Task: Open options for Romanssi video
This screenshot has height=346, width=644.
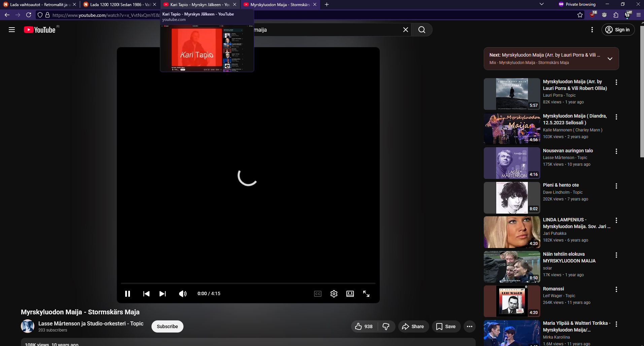Action: tap(616, 289)
